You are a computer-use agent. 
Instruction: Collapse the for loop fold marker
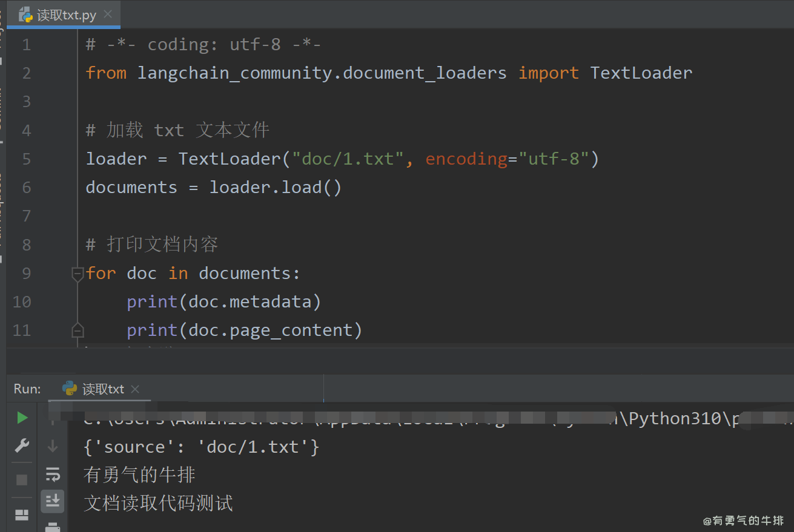[77, 274]
